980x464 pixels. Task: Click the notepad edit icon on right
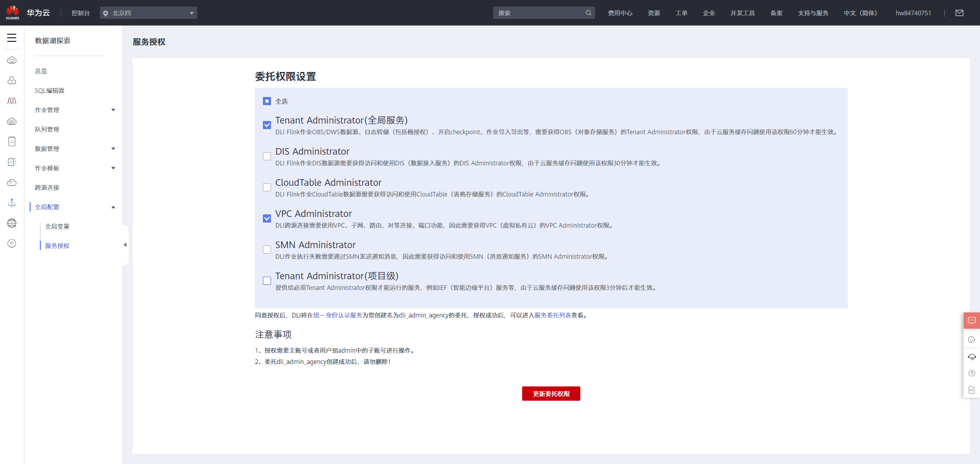(x=972, y=390)
